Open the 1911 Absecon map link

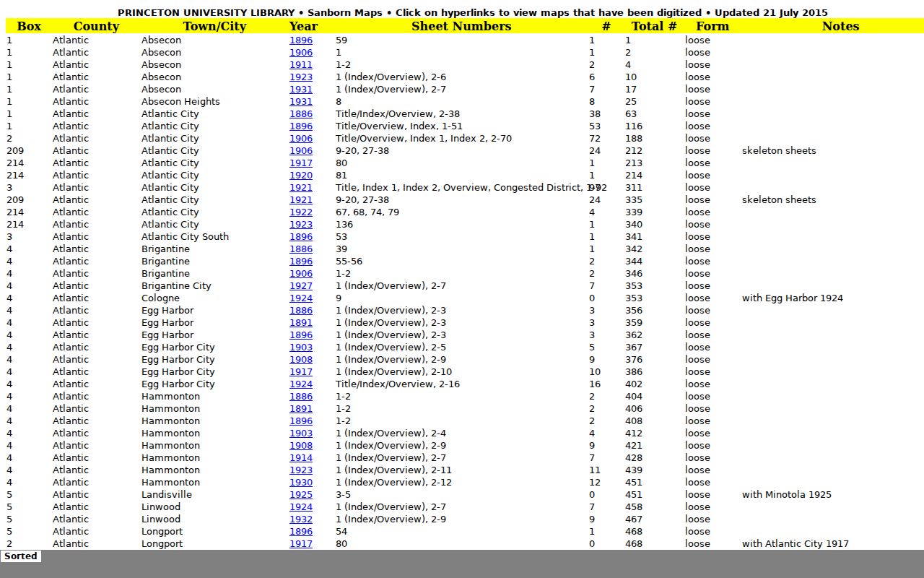pos(301,65)
